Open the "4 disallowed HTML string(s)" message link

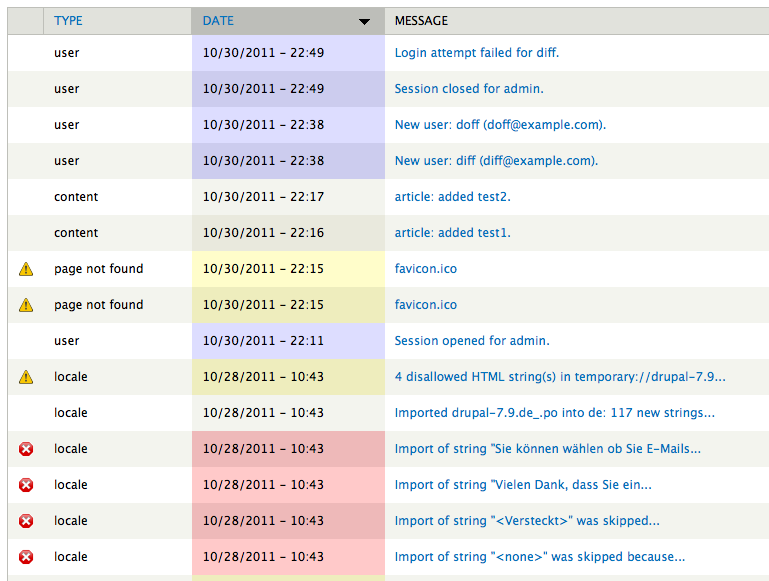coord(559,377)
